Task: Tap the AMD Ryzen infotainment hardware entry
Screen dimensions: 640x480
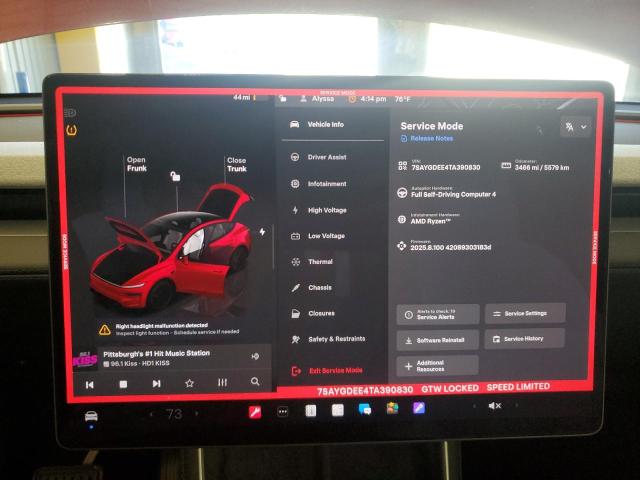Action: tap(430, 221)
